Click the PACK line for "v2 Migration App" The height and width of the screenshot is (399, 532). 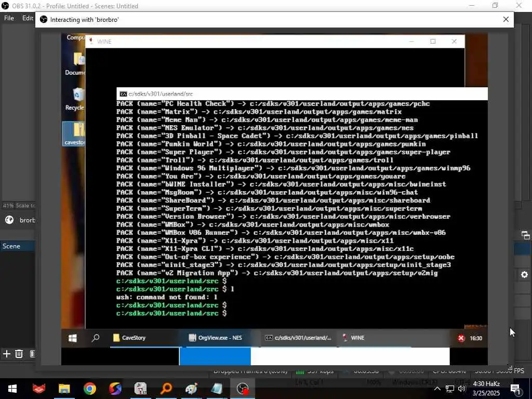click(277, 273)
